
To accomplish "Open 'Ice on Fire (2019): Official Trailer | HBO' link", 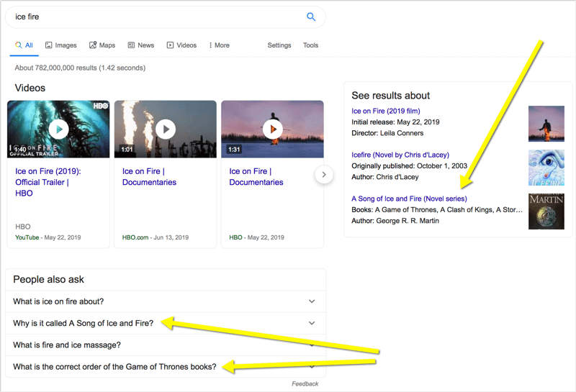I will 48,182.
